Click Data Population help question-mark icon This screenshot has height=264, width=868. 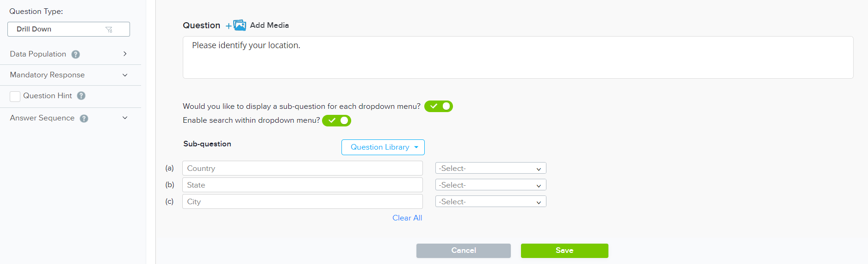click(x=76, y=54)
